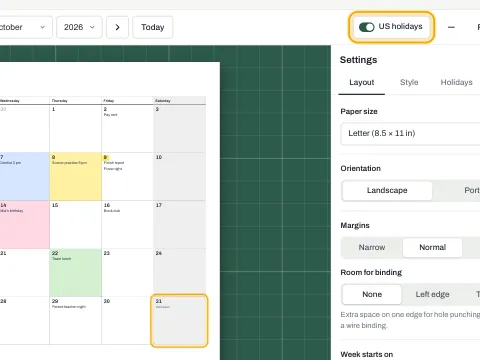Click the October 2 Pay rent cell
The width and height of the screenshot is (480, 360).
[x=127, y=128]
